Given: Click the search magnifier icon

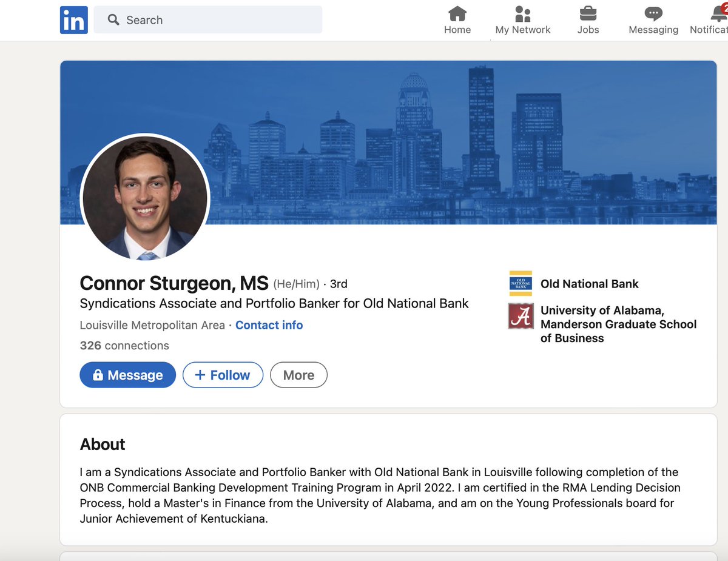Looking at the screenshot, I should tap(113, 20).
